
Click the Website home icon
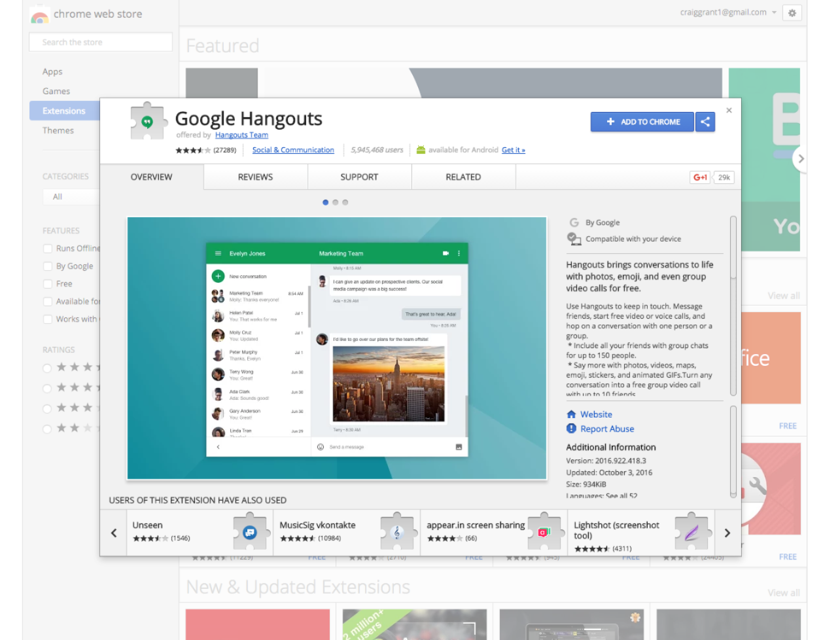[x=571, y=414]
